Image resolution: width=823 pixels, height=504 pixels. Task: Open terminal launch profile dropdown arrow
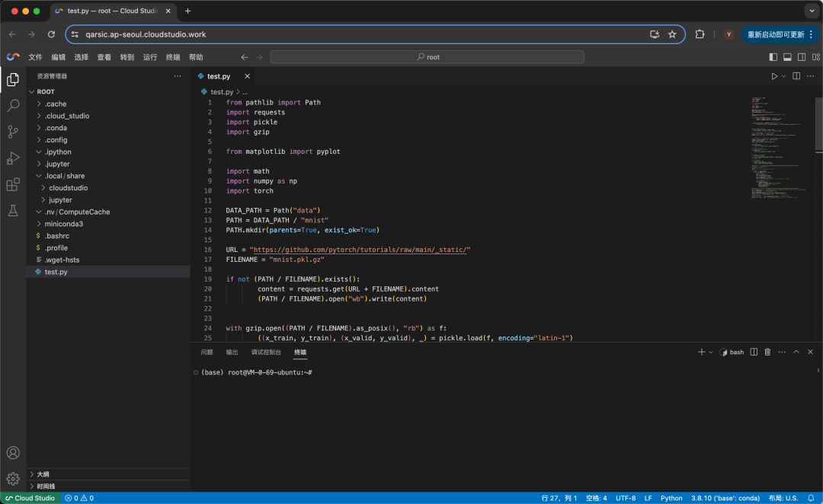(711, 352)
